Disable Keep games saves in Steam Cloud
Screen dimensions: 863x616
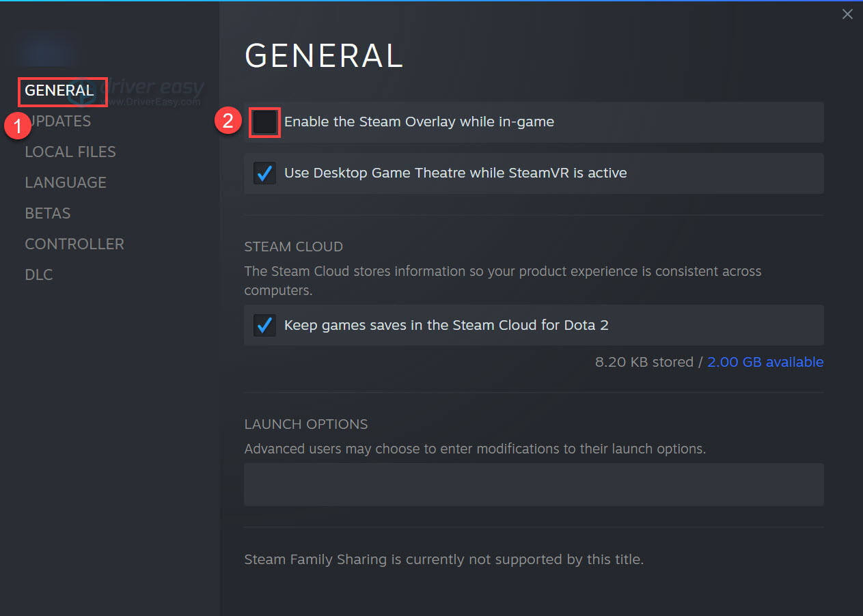(x=264, y=325)
